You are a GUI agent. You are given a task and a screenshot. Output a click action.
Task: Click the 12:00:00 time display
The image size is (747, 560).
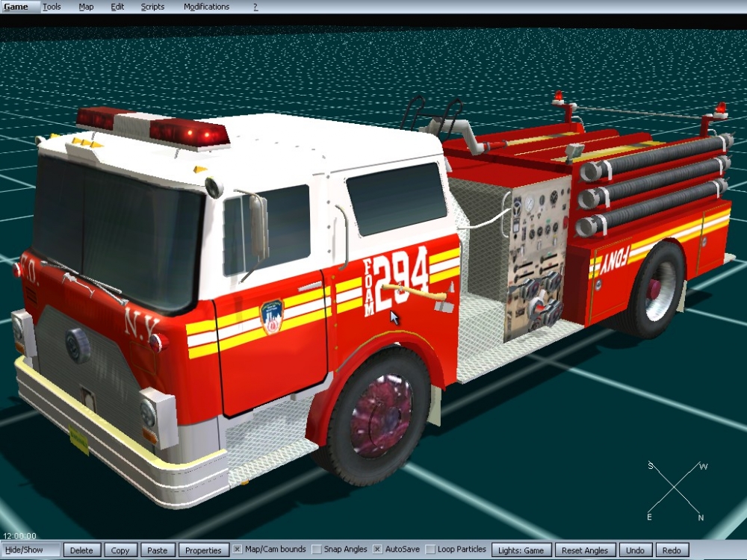point(19,535)
